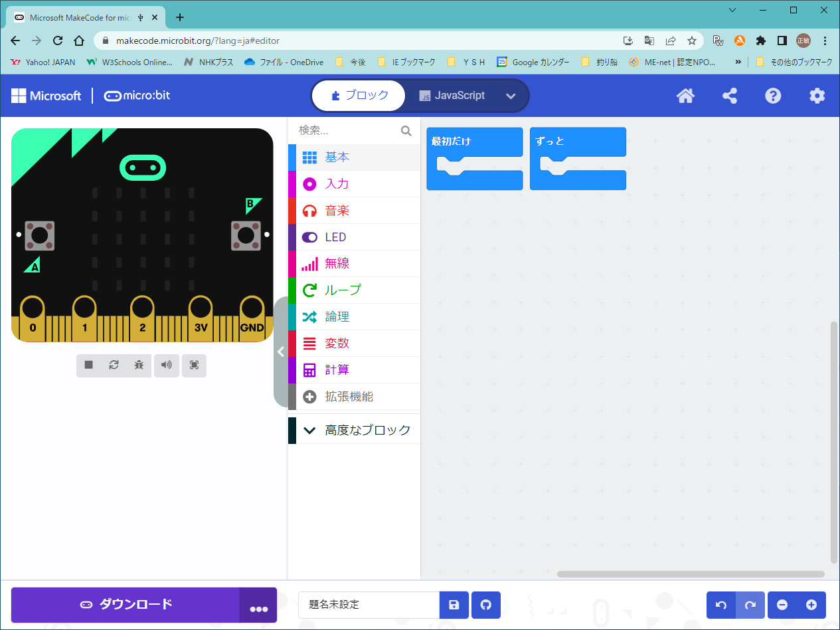Click the micro:bit logo link
Screen dimensions: 840x630
pyautogui.click(x=137, y=96)
